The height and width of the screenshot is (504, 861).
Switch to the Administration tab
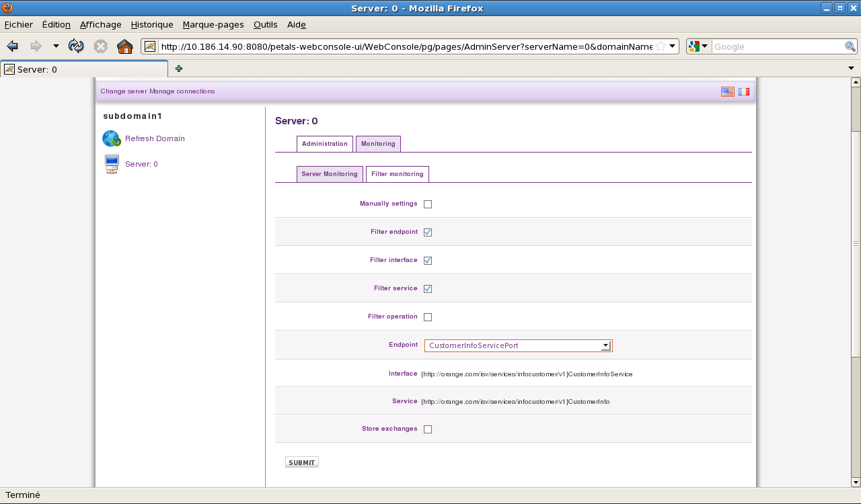[324, 144]
